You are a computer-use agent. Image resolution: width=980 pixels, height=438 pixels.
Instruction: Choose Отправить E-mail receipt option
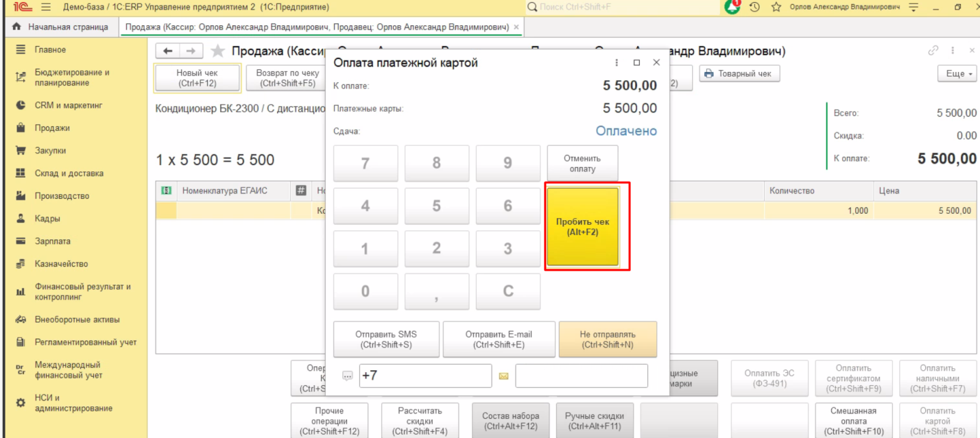pos(499,339)
